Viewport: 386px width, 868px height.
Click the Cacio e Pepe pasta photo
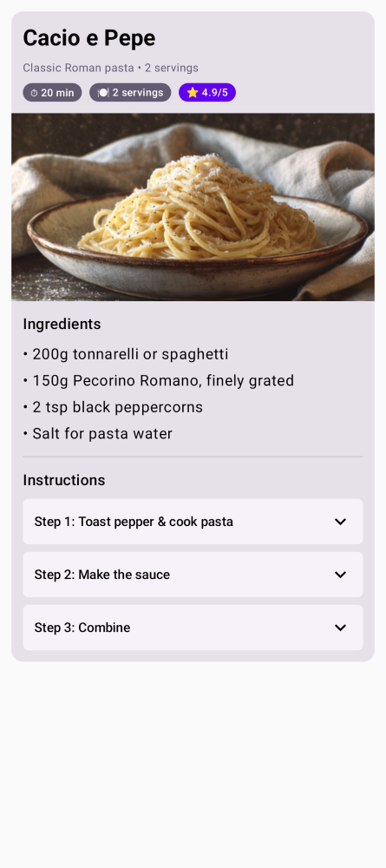coord(193,207)
